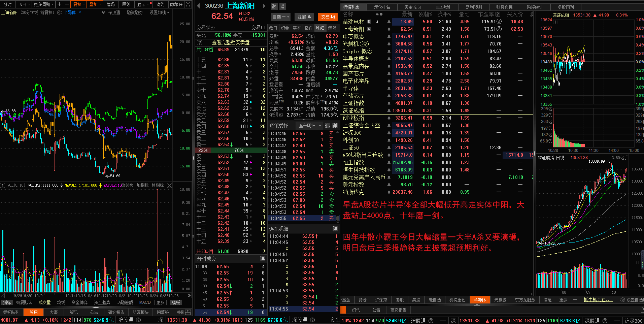The width and height of the screenshot is (644, 324).
Task: Open the 复权 adjustment dropdown
Action: coord(79,4)
